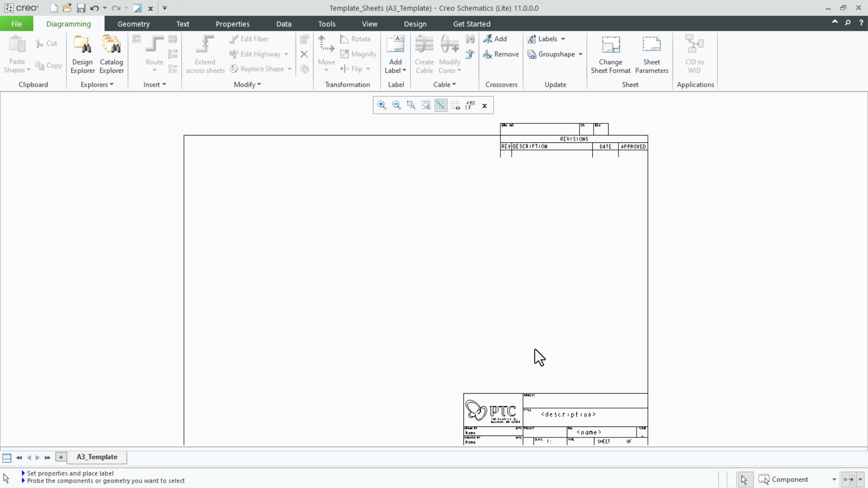Go to the first sheet arrow

(19, 457)
